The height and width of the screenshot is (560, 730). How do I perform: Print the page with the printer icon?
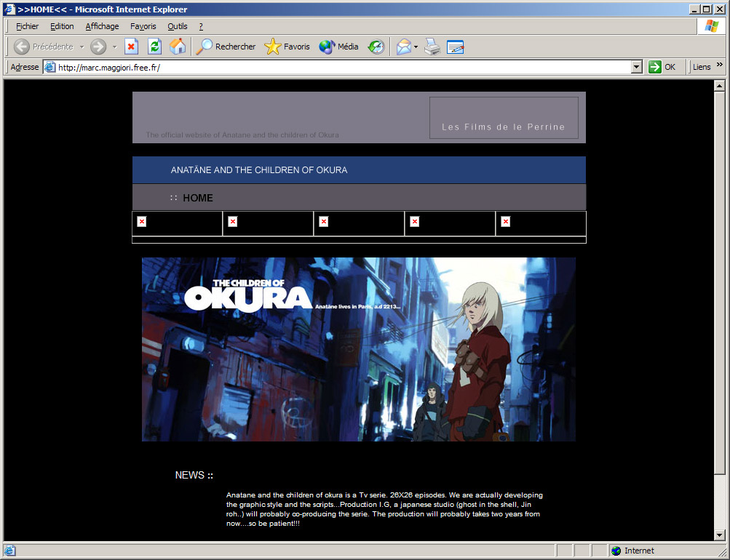[x=432, y=47]
